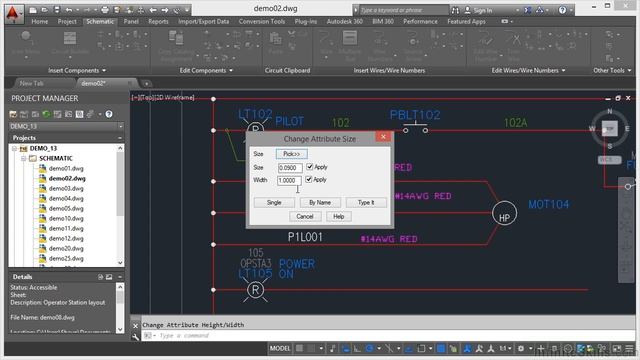
Task: Collapse the DEMO_13 tree node
Action: (x=14, y=149)
